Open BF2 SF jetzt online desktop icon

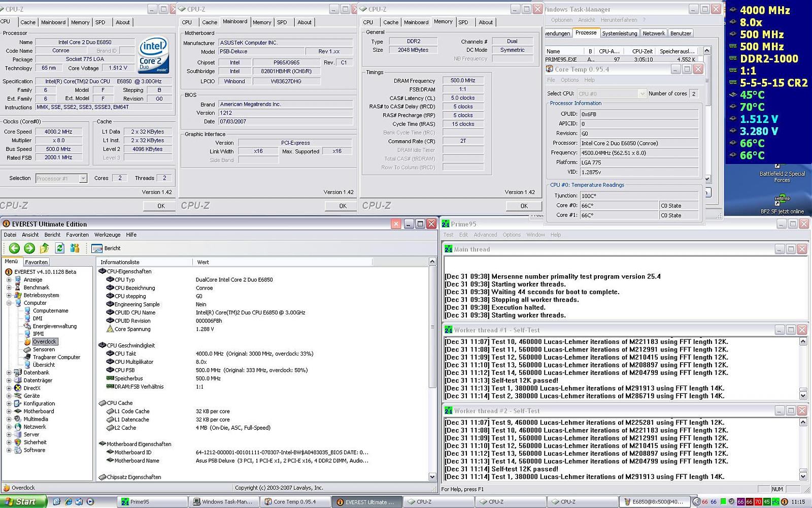coord(782,203)
